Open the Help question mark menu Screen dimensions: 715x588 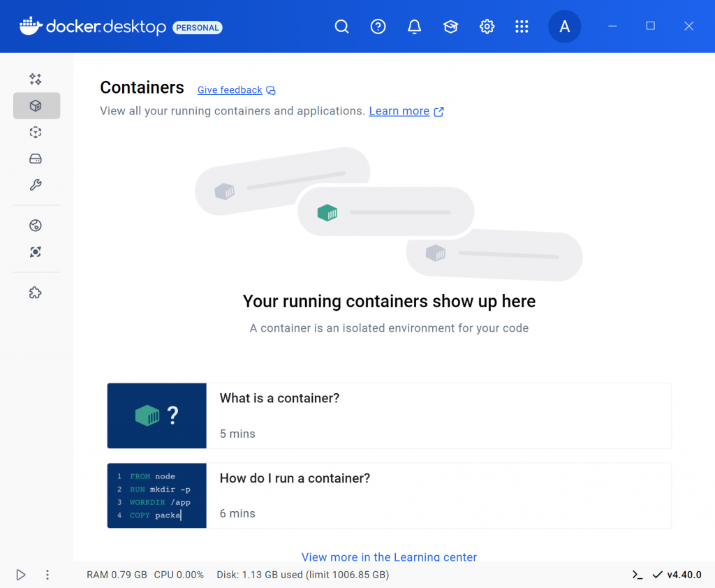point(378,27)
